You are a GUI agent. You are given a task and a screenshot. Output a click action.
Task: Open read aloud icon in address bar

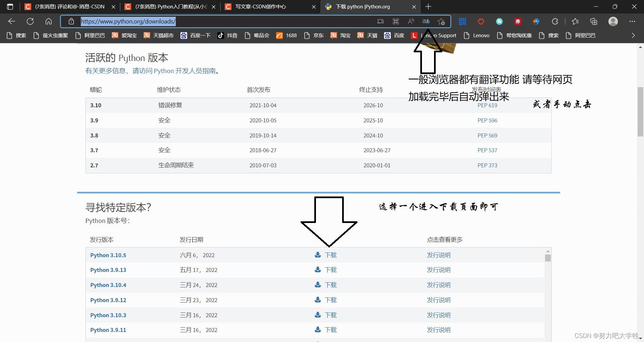[411, 21]
